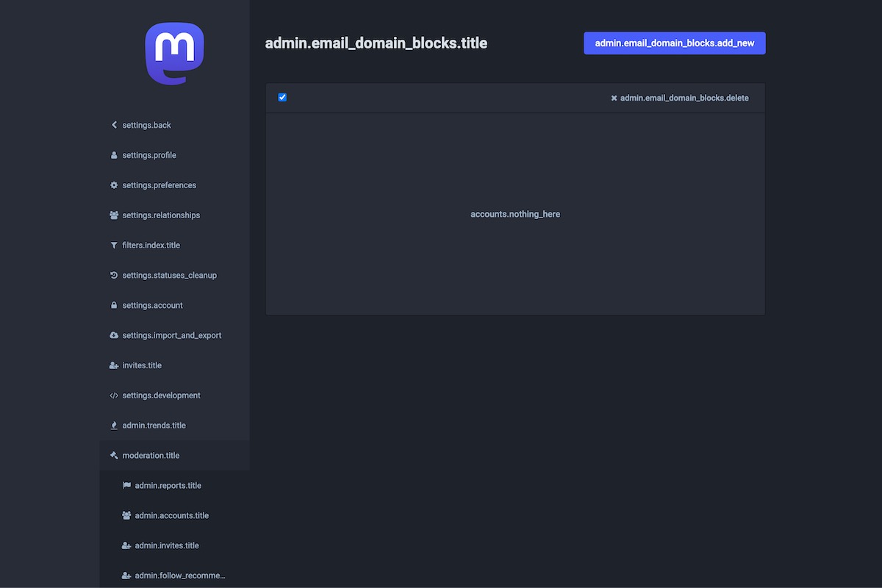Open settings.relationships menu item
The width and height of the screenshot is (882, 588).
click(x=161, y=215)
